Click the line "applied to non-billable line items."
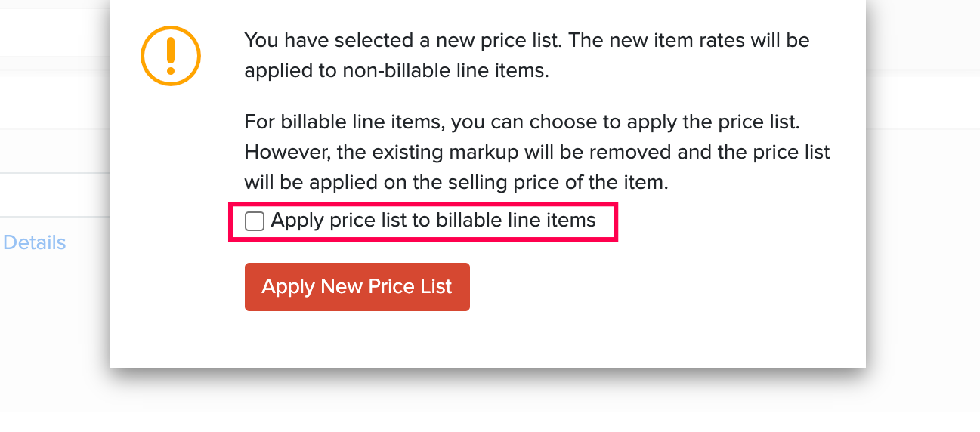The height and width of the screenshot is (432, 980). point(396,71)
